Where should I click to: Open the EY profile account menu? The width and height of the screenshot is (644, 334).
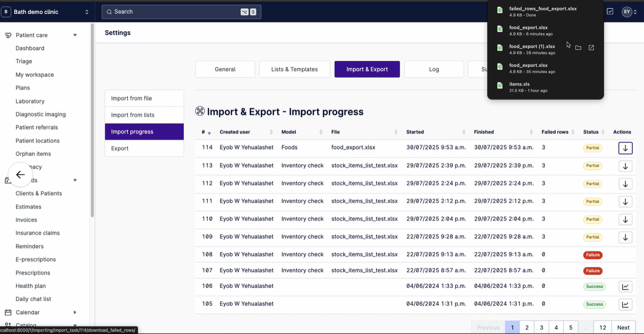(627, 11)
